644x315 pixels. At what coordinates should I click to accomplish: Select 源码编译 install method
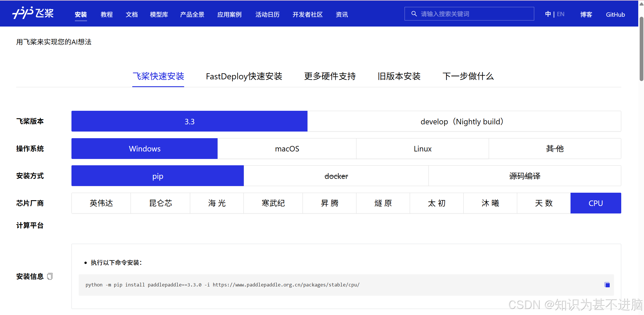coord(525,176)
